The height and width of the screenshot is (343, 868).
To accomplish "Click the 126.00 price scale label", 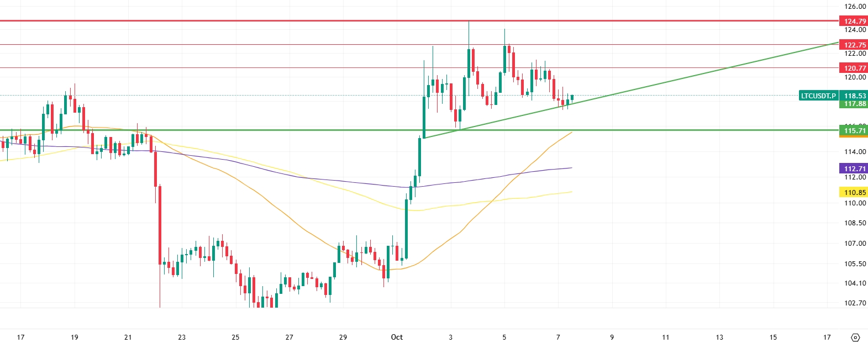I will [x=854, y=7].
